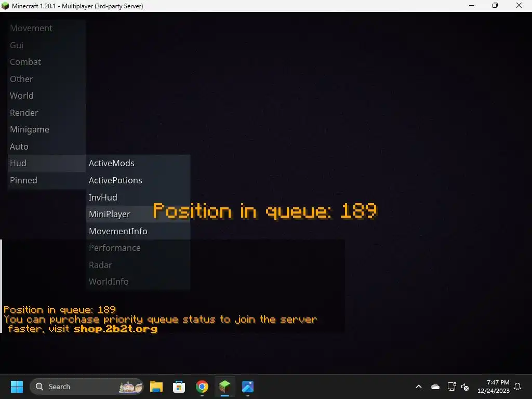Click the taskbar Search box
532x399 pixels.
point(87,387)
